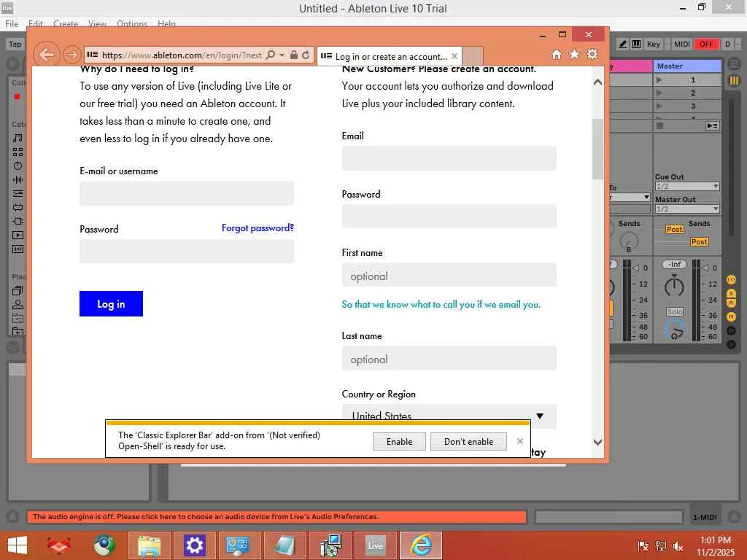
Task: Toggle the Sends section with S button
Action: pos(731,294)
